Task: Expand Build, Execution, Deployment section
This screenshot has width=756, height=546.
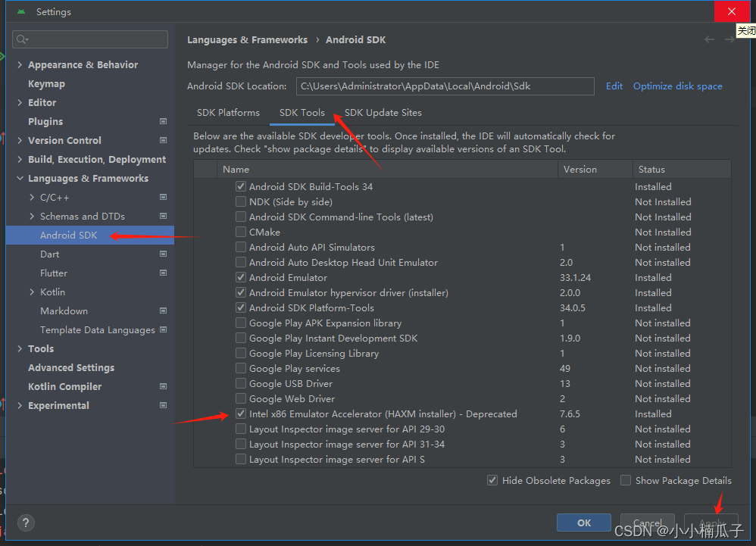Action: point(20,160)
